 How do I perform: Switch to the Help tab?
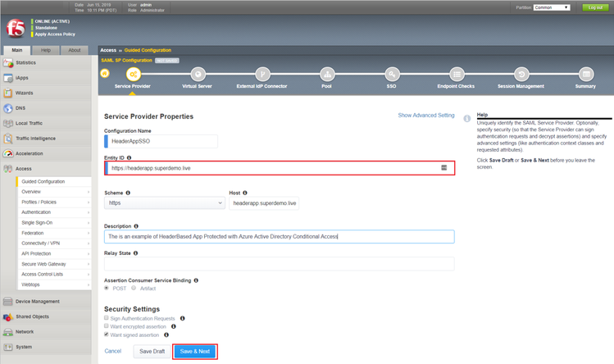click(46, 50)
